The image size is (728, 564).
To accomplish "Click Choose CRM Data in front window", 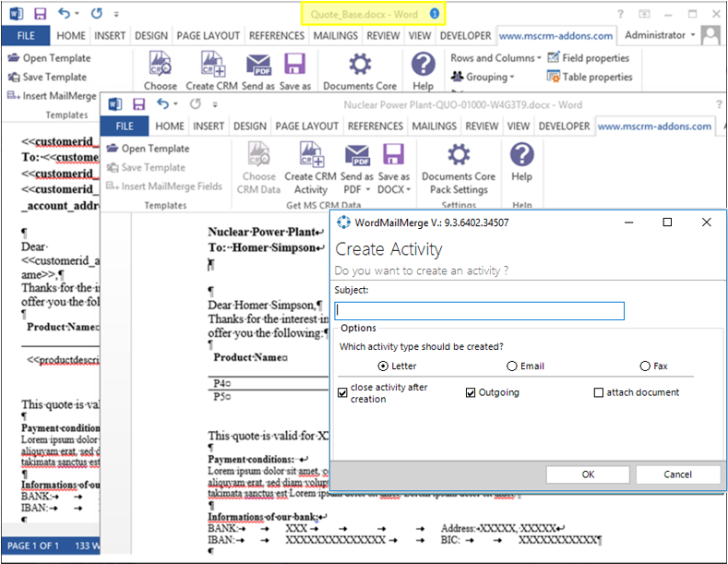I will click(x=258, y=168).
